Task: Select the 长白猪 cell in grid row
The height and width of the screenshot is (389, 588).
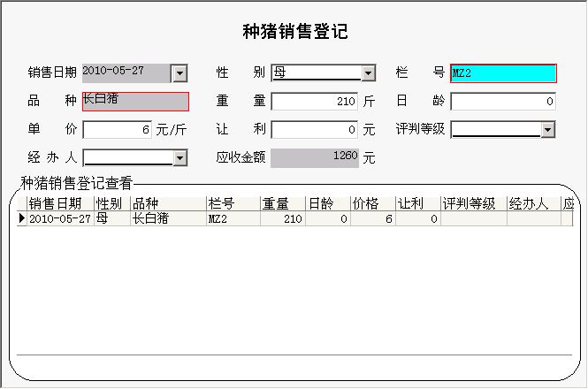Action: click(167, 218)
